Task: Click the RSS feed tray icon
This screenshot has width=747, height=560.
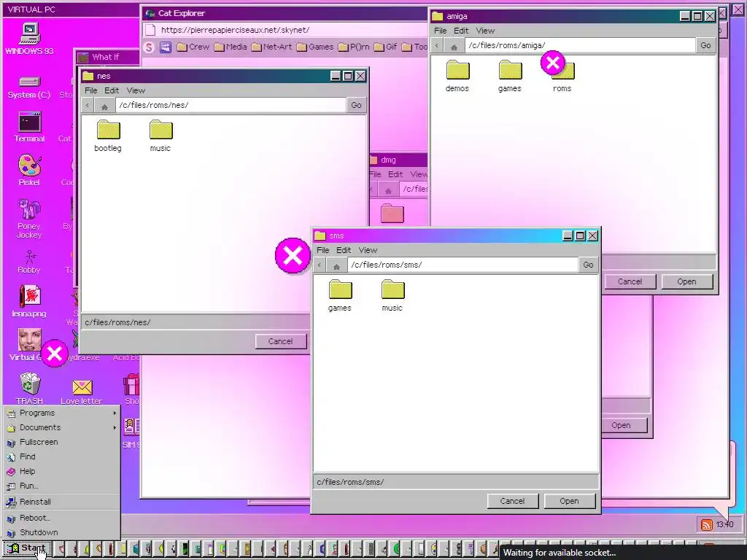Action: (x=706, y=524)
